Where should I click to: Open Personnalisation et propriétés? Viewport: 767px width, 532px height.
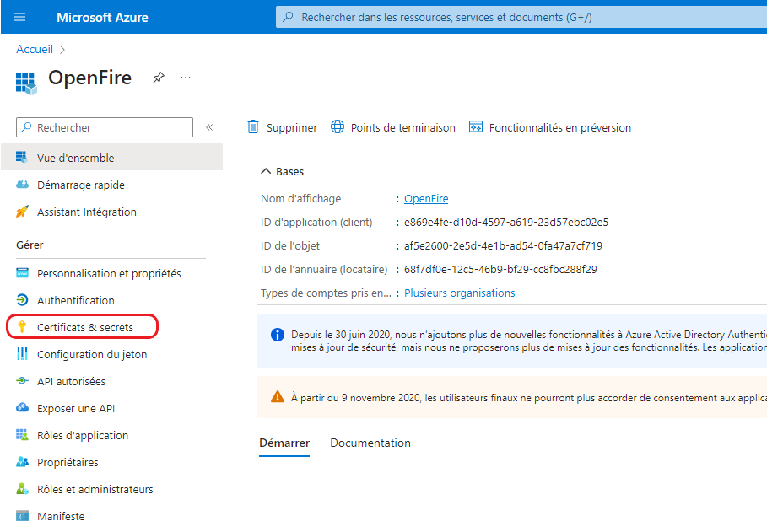pos(109,273)
